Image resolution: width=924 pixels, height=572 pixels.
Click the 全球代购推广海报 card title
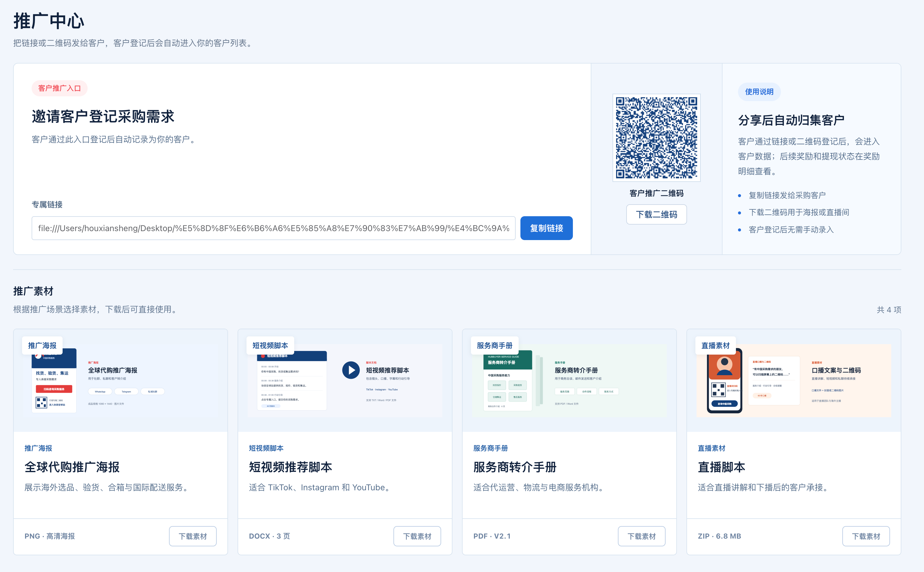coord(72,467)
